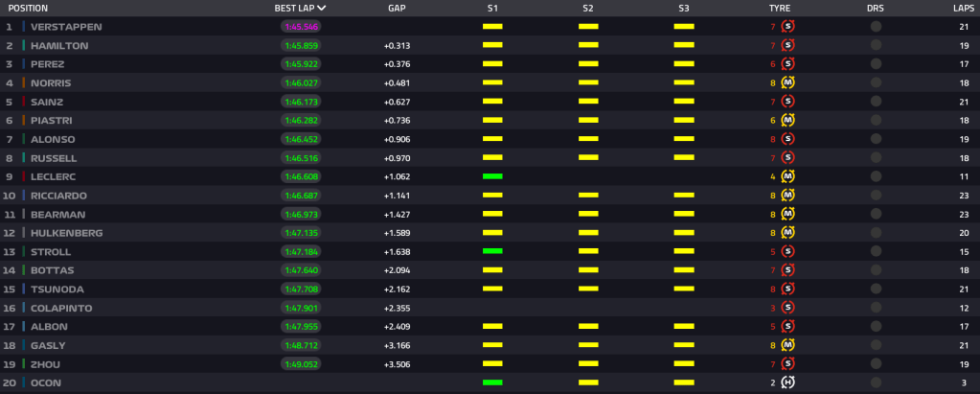Image resolution: width=980 pixels, height=394 pixels.
Task: Click Verstappen's yellow S2 sector bar
Action: 588,26
